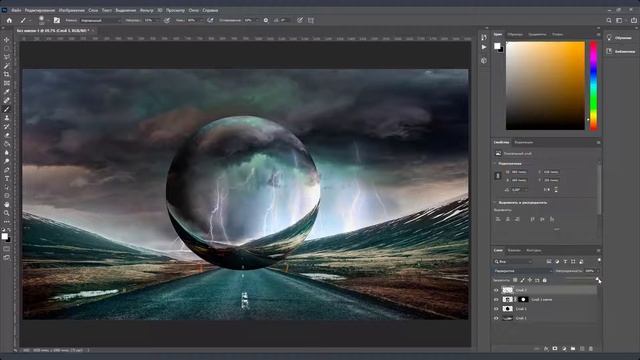Collapse the Transform section in Properties
640x360 pixels.
pos(496,163)
